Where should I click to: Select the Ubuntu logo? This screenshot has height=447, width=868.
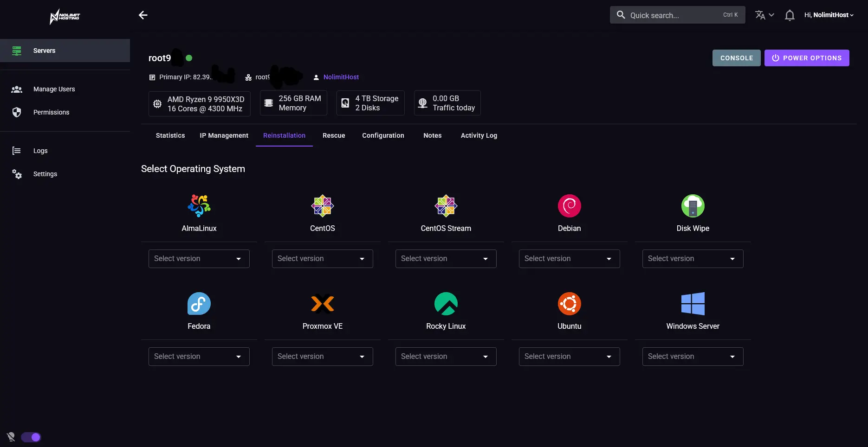point(570,304)
